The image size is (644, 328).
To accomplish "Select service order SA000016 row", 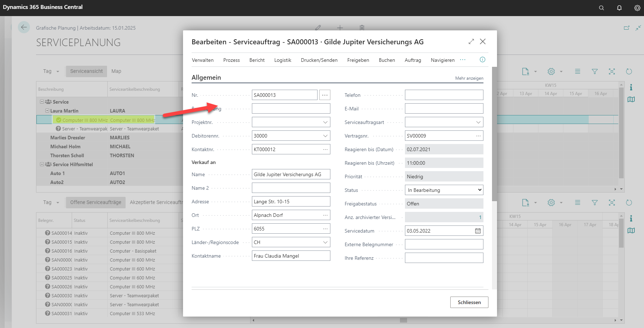I will pos(110,251).
